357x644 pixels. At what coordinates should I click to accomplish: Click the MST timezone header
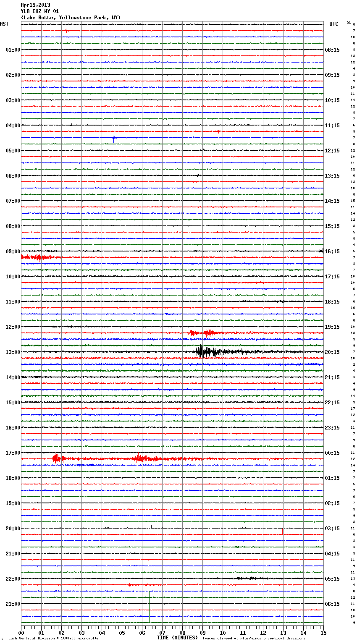click(x=4, y=24)
